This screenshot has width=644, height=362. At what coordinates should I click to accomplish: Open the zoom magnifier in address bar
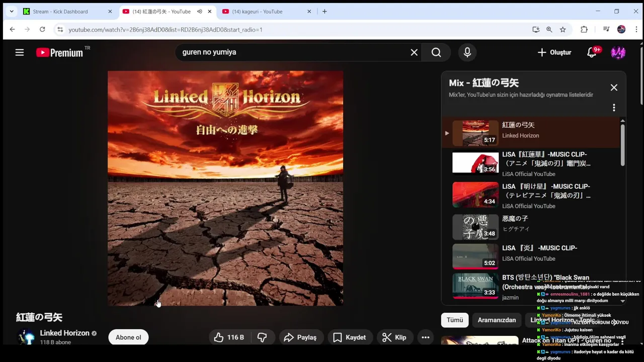coord(549,30)
